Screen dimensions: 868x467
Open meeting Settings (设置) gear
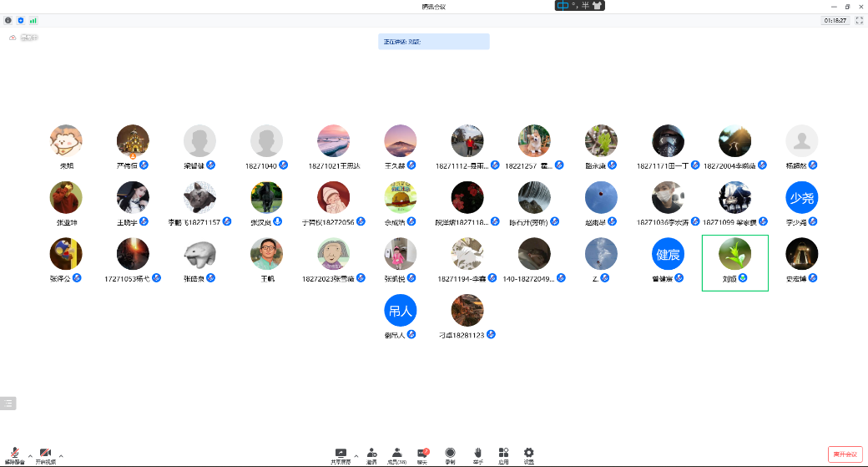tap(528, 454)
